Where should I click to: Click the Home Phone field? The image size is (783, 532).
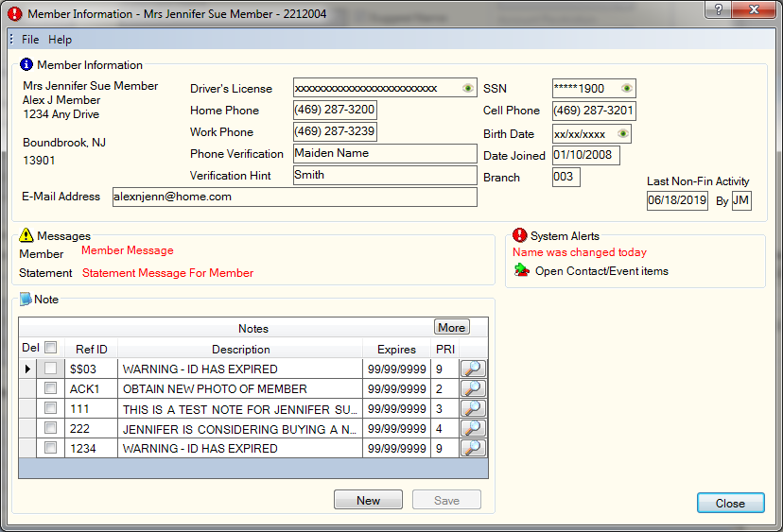[x=335, y=110]
